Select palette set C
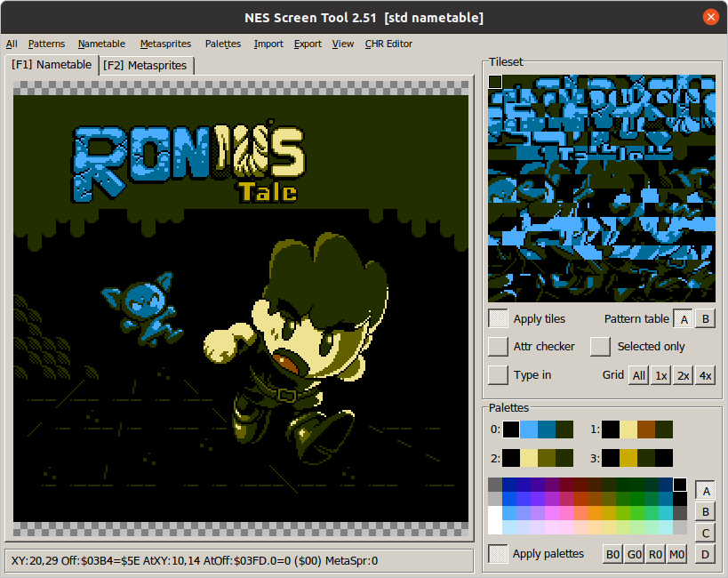The image size is (728, 578). pos(706,533)
